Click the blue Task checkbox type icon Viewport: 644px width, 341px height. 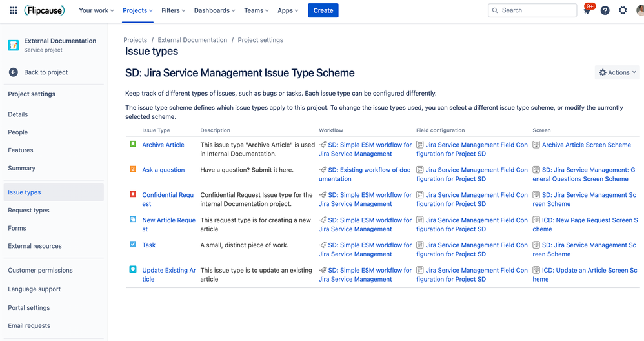point(133,244)
